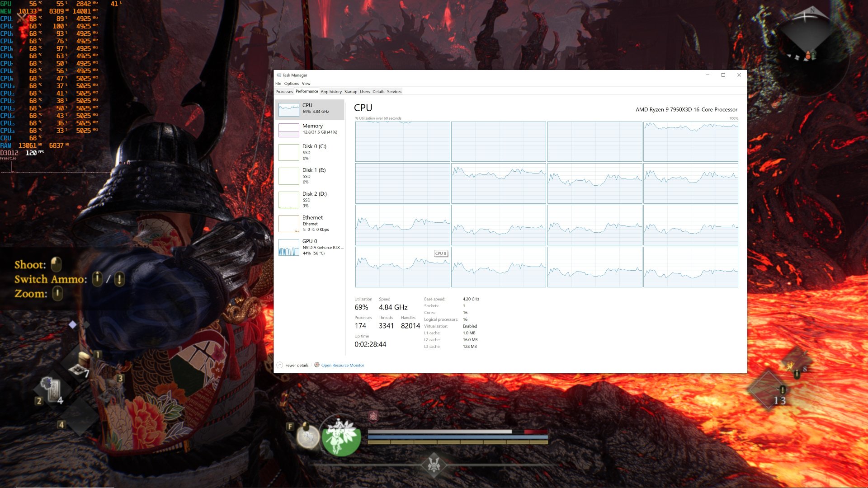View GPU 0 NVIDIA GeForce RTX stats
868x488 pixels.
[x=310, y=248]
